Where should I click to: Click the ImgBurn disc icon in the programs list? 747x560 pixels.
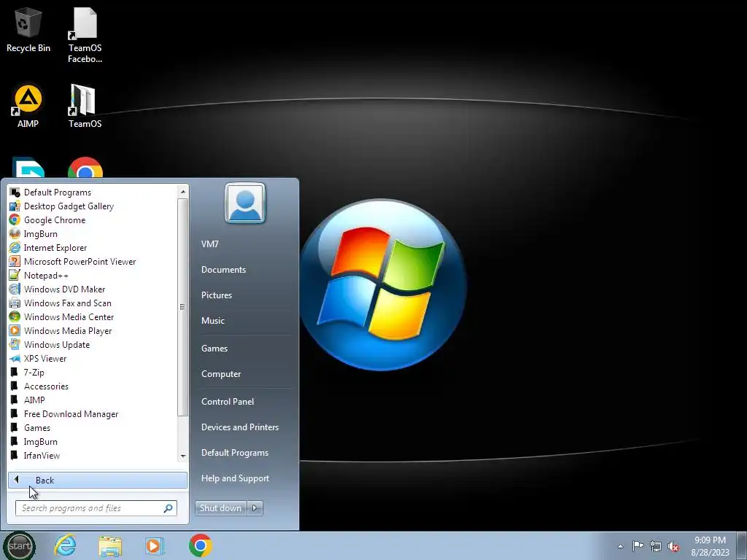[x=15, y=234]
